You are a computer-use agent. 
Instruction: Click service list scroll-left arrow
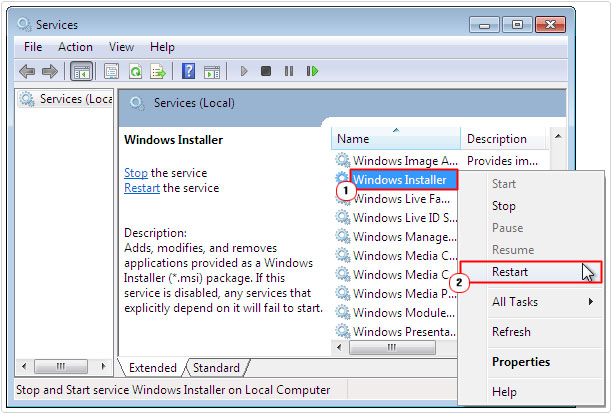pyautogui.click(x=339, y=347)
